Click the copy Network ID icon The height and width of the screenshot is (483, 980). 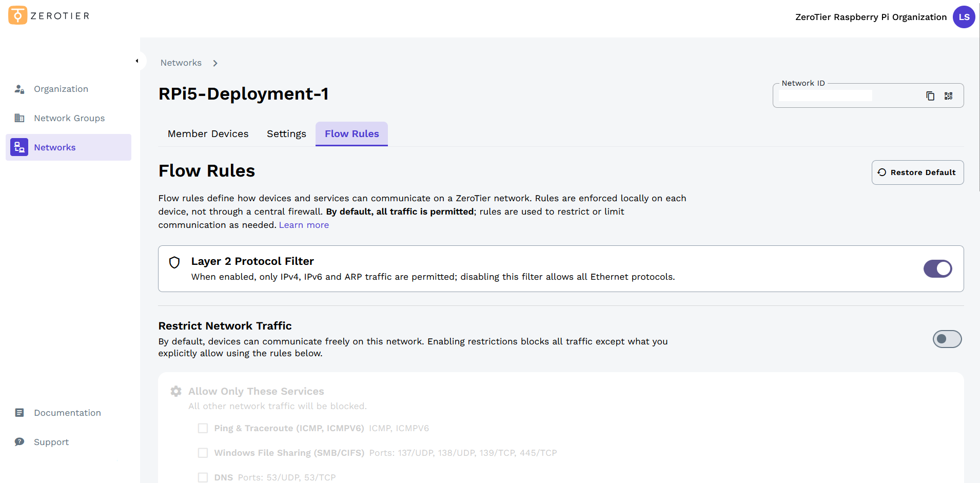click(x=930, y=95)
